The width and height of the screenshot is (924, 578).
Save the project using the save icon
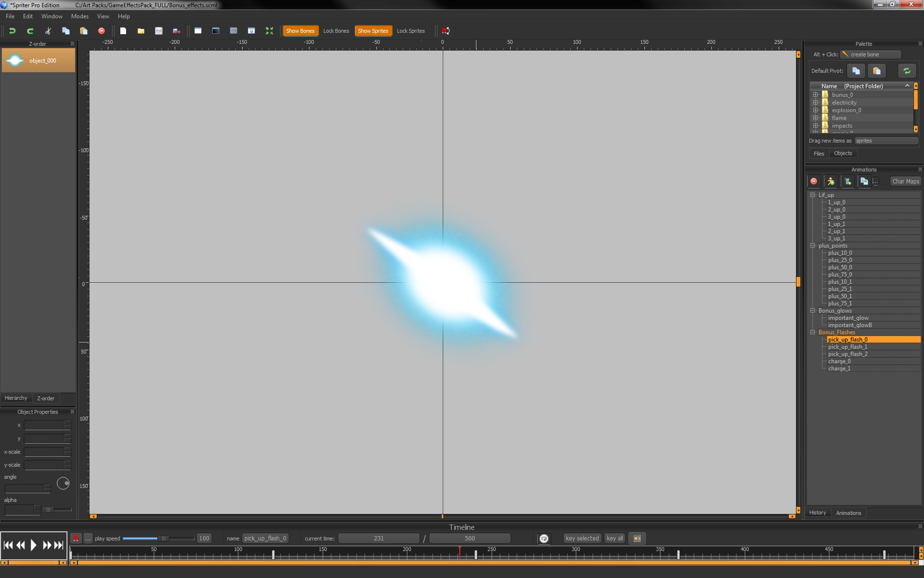pyautogui.click(x=158, y=30)
